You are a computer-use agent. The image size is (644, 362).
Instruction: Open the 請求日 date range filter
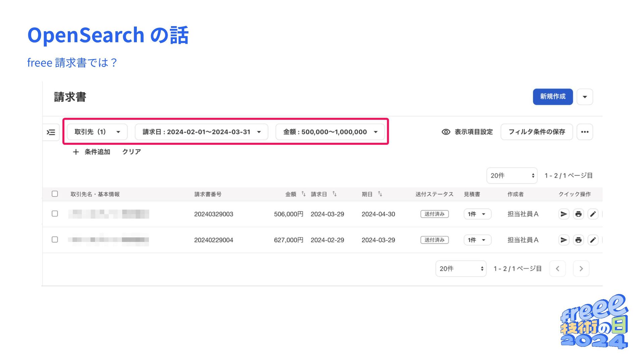pos(202,132)
